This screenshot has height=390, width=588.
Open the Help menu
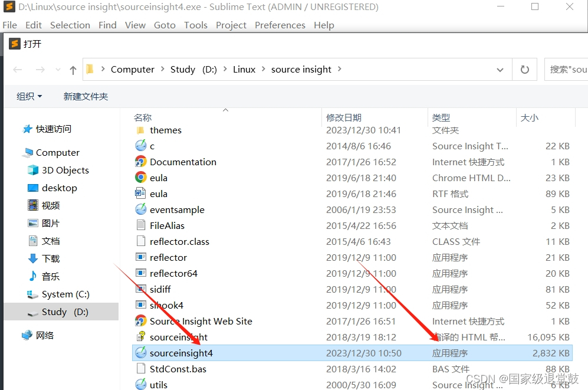coord(324,25)
